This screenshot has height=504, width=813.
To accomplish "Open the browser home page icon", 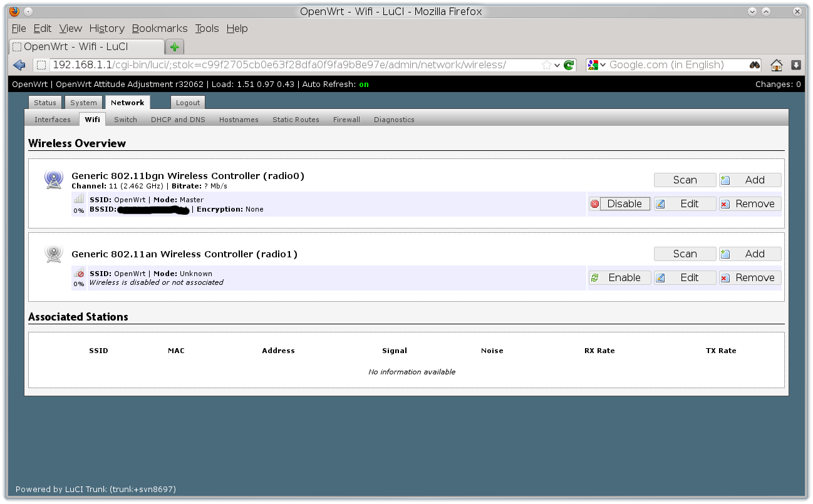I will tap(777, 65).
